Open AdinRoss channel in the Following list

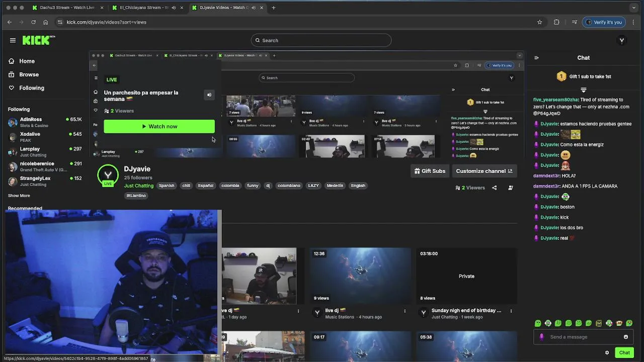(x=45, y=122)
